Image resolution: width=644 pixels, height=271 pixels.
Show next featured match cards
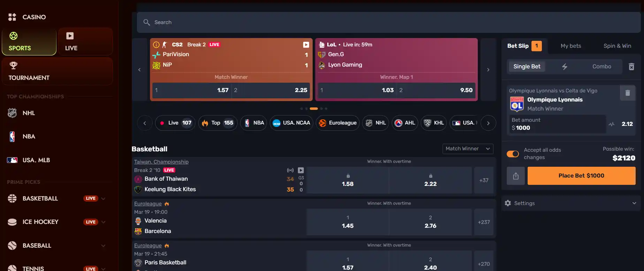[488, 70]
